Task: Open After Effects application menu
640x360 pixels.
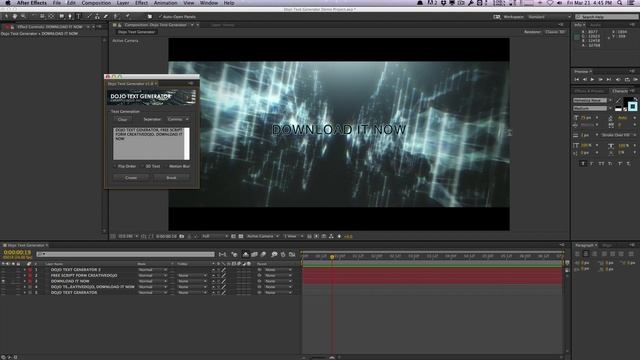Action: click(32, 3)
